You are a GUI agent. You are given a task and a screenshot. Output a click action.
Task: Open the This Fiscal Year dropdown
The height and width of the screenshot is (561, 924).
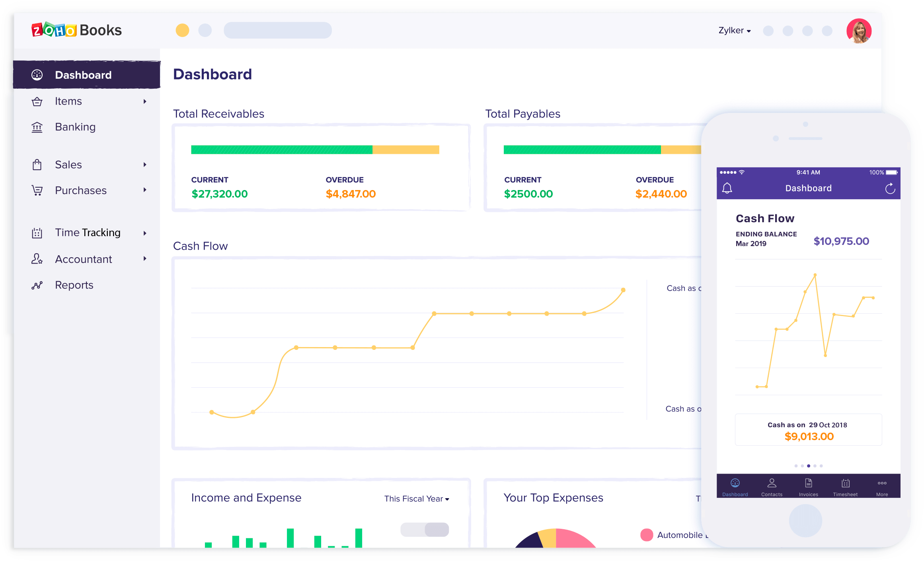click(x=417, y=499)
